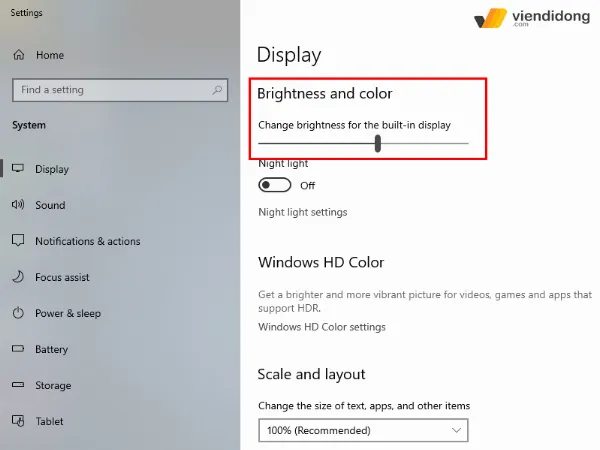Click the Sound speaker icon
Image resolution: width=600 pixels, height=450 pixels.
tap(18, 205)
